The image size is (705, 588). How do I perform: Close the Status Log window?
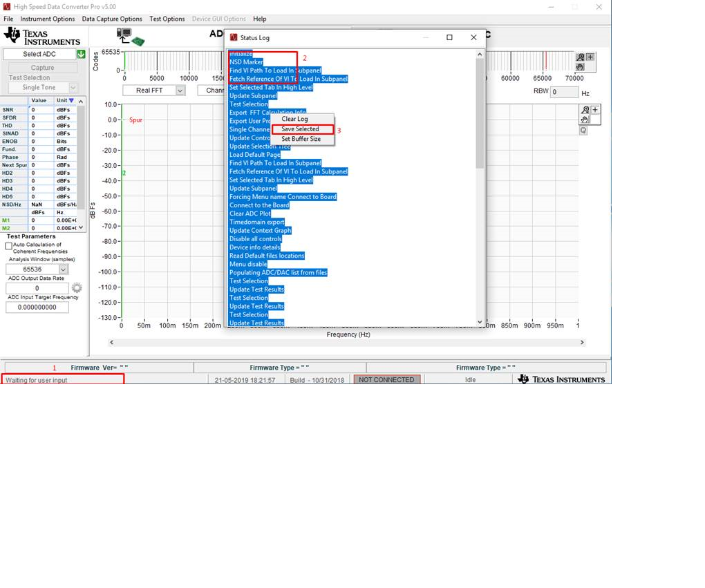point(473,37)
